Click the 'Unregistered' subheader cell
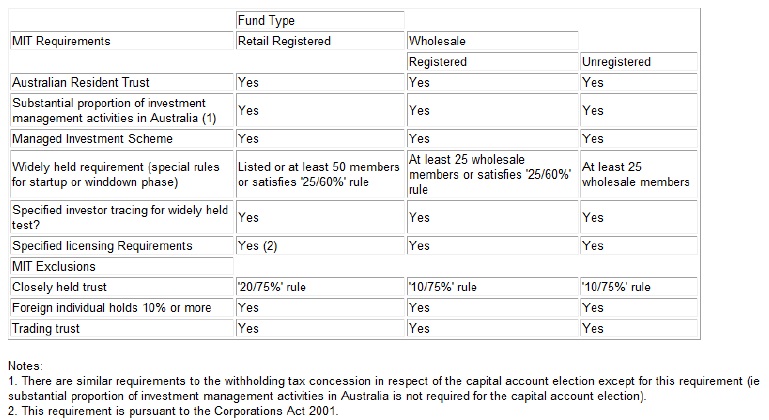The width and height of the screenshot is (769, 420). (x=639, y=62)
